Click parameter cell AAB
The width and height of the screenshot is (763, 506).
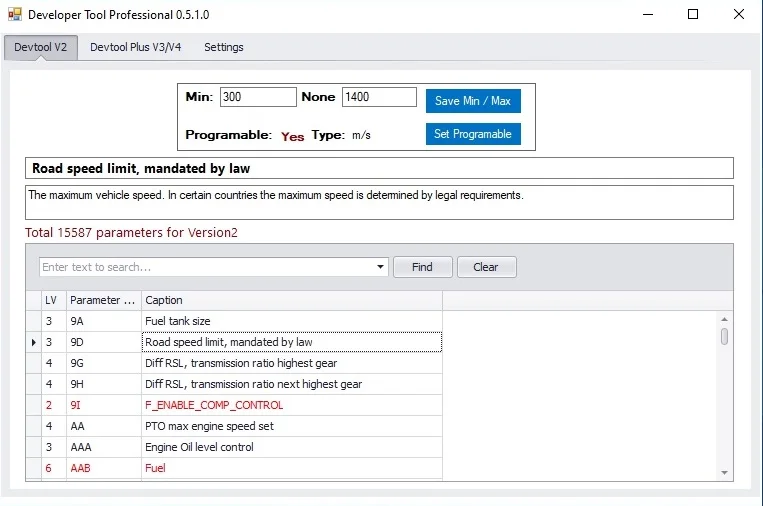coord(104,468)
